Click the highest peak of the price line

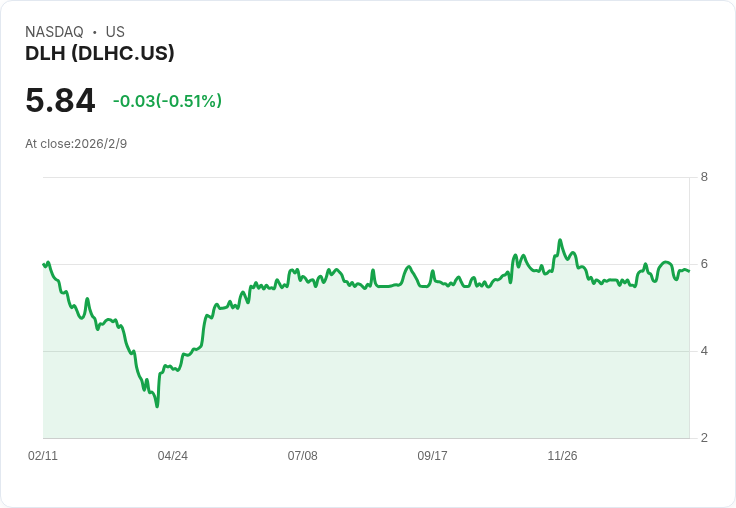point(560,240)
